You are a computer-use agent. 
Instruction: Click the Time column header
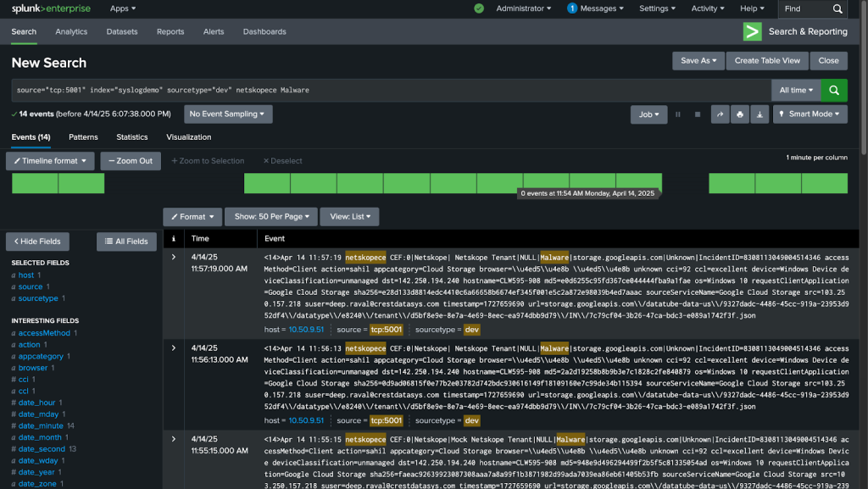coord(200,238)
